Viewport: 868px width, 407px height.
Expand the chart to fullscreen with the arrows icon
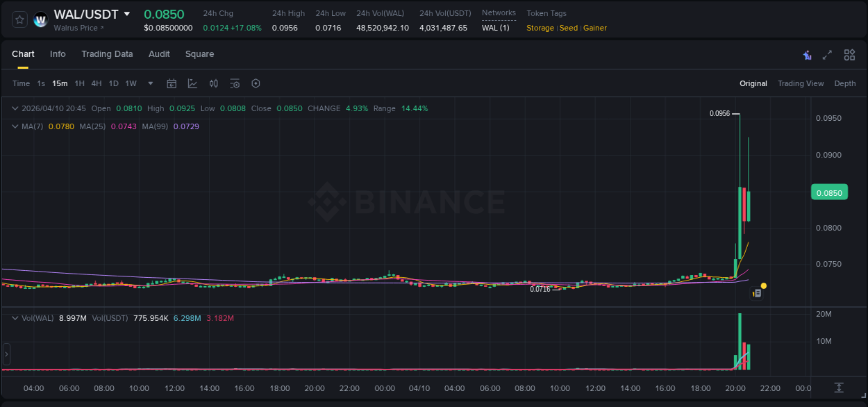[x=827, y=54]
